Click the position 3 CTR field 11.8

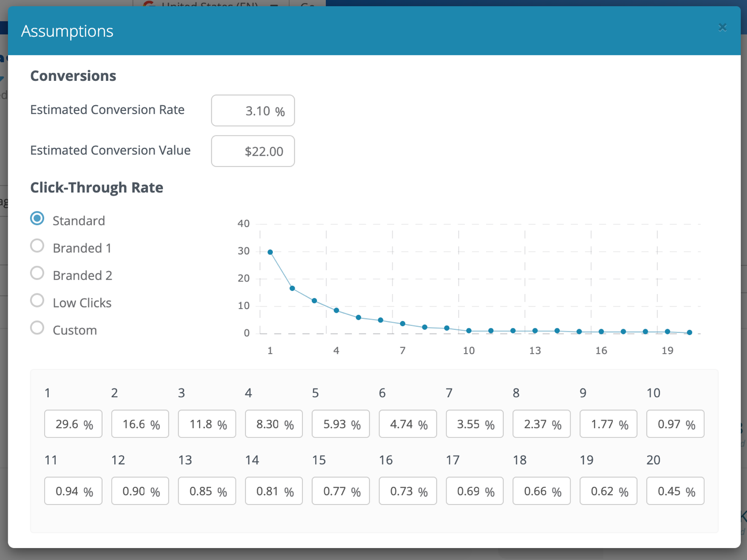click(x=207, y=424)
